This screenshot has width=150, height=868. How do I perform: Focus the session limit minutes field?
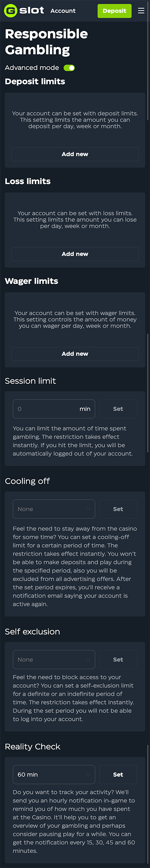point(54,409)
